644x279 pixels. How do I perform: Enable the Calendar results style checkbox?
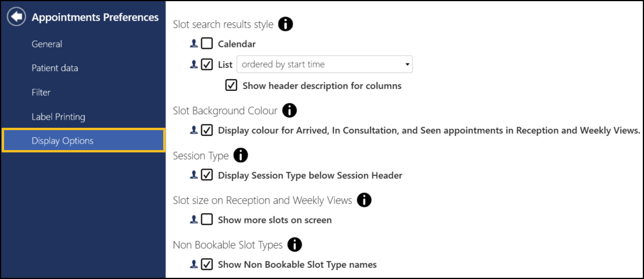pos(207,43)
